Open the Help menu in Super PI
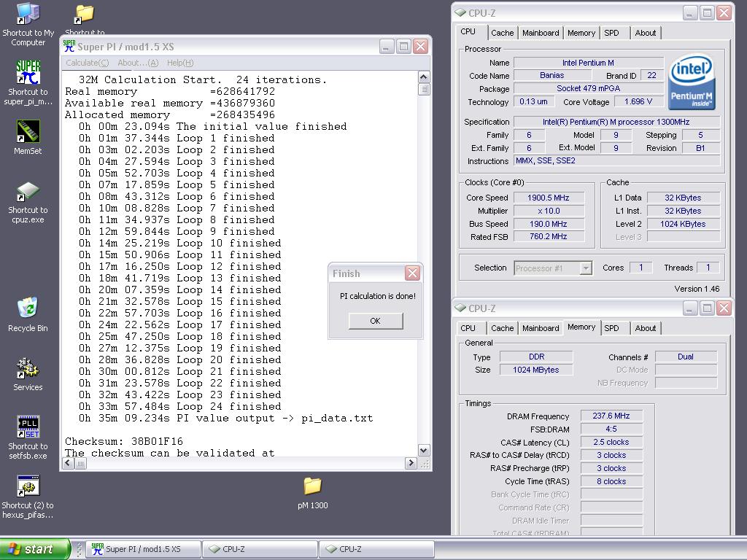Image resolution: width=747 pixels, height=560 pixels. 180,63
